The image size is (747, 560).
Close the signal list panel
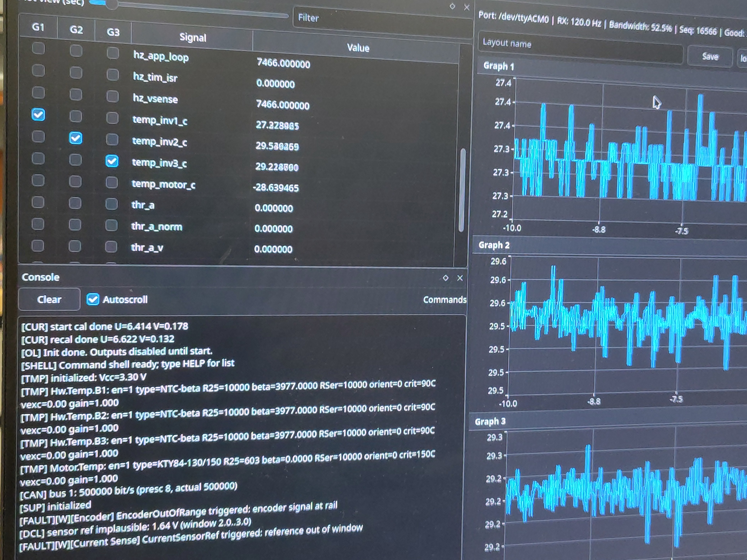click(x=467, y=7)
